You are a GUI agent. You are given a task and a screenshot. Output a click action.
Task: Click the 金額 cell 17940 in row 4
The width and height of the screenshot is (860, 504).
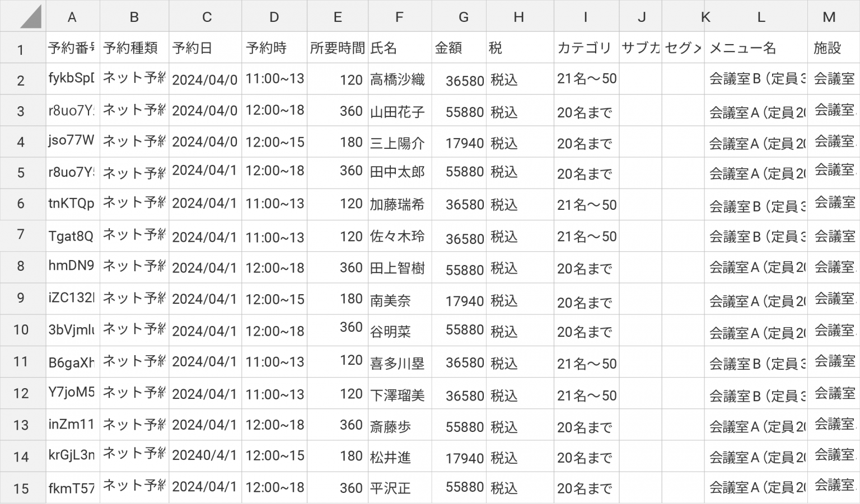pos(460,142)
